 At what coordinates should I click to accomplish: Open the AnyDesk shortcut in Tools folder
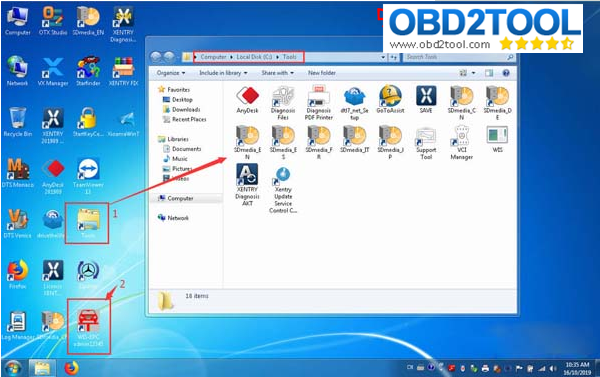[x=247, y=100]
